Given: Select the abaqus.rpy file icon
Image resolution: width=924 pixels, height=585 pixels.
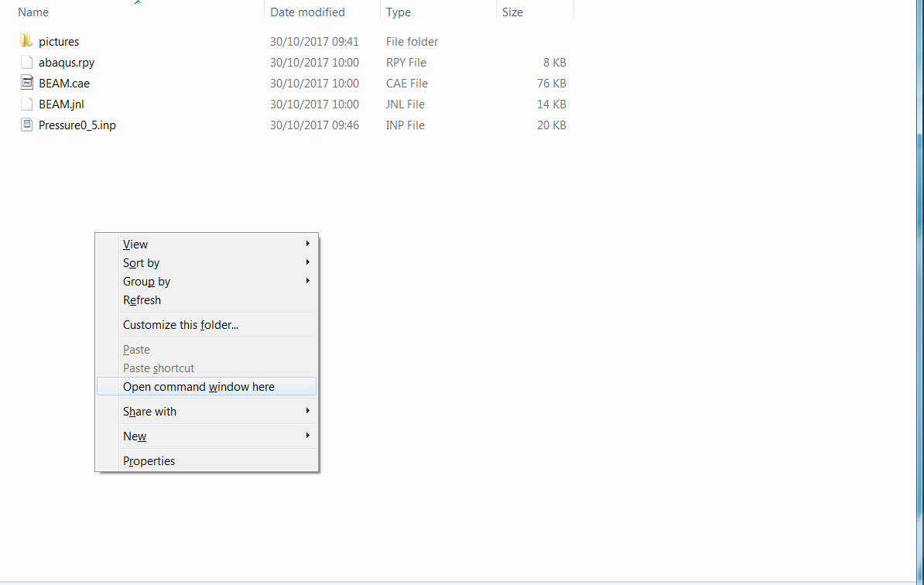Looking at the screenshot, I should point(26,62).
